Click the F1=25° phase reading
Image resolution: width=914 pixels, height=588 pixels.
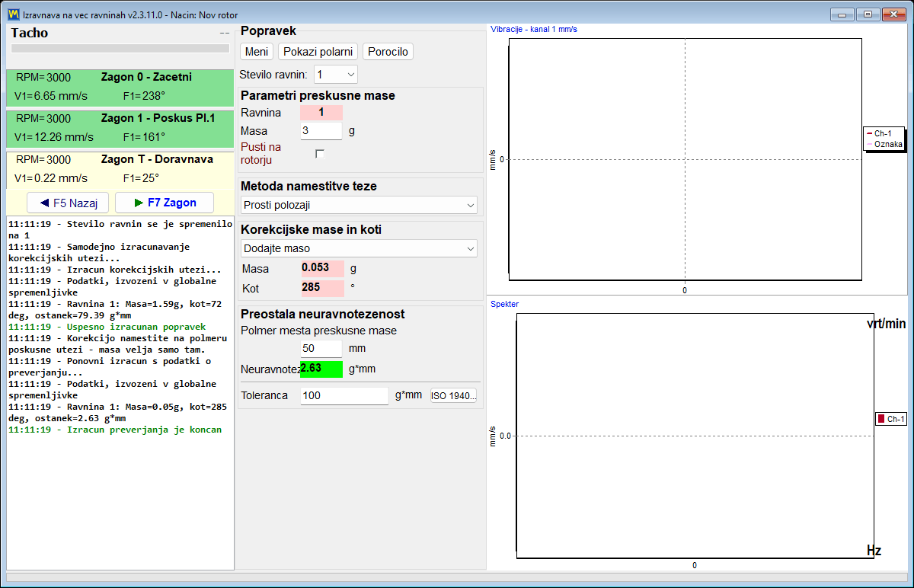141,179
